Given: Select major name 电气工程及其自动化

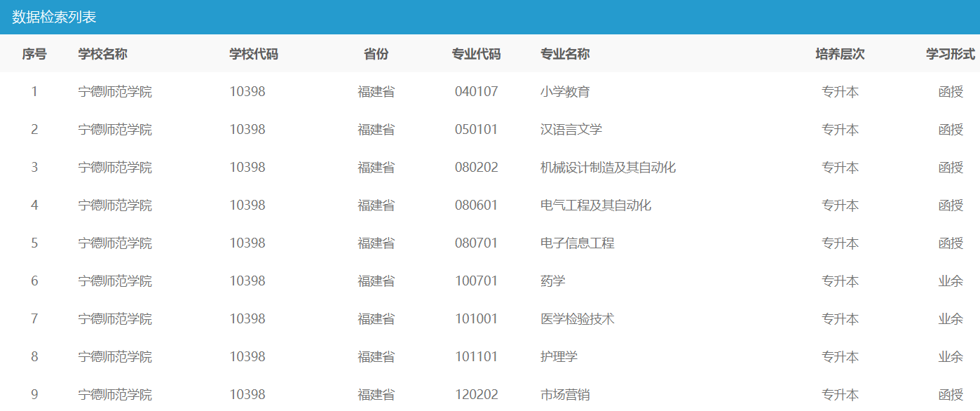Looking at the screenshot, I should tap(596, 205).
